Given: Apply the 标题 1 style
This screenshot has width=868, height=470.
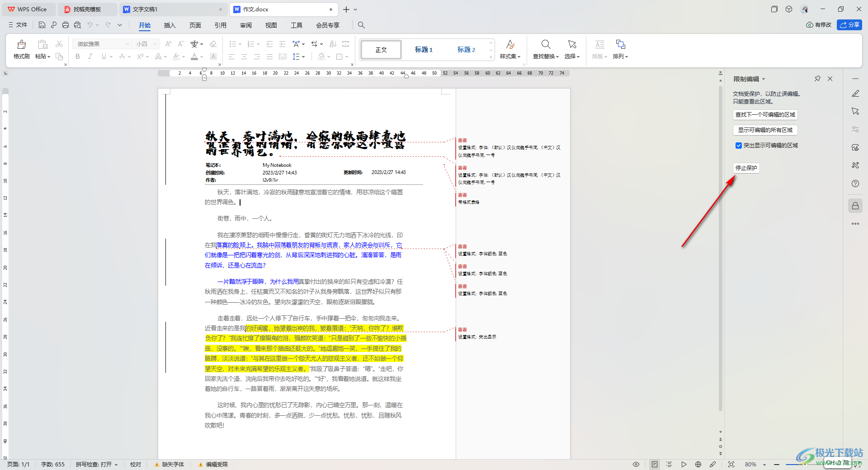Looking at the screenshot, I should point(424,50).
